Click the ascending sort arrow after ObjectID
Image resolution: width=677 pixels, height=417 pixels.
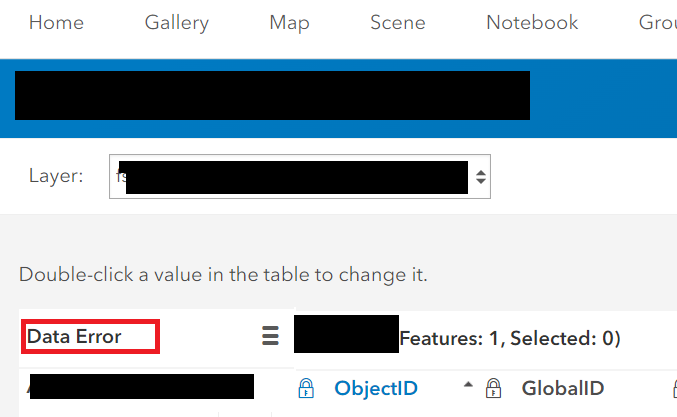[x=468, y=387]
